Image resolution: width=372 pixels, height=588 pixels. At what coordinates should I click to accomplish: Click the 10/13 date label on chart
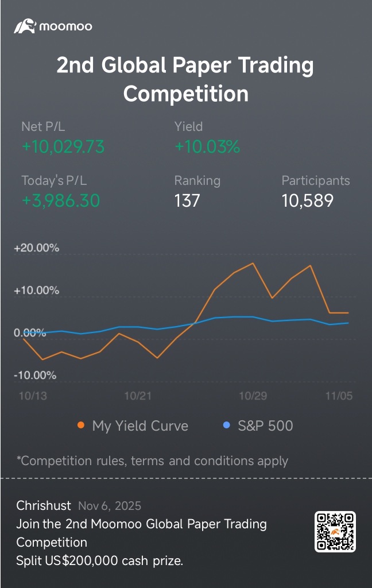[33, 396]
